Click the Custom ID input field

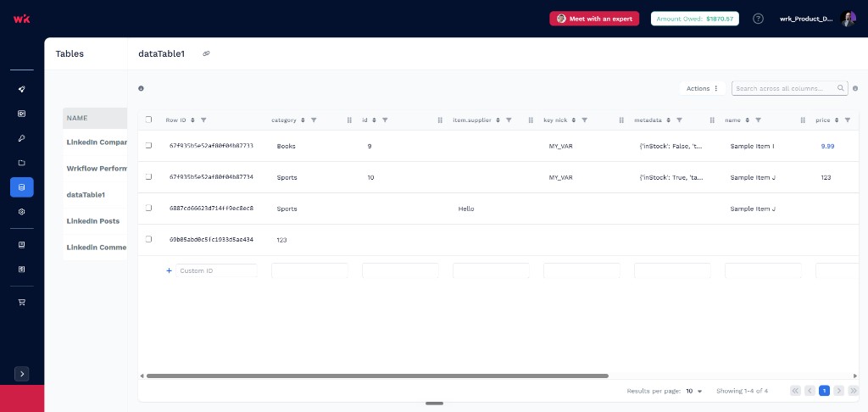tap(216, 270)
